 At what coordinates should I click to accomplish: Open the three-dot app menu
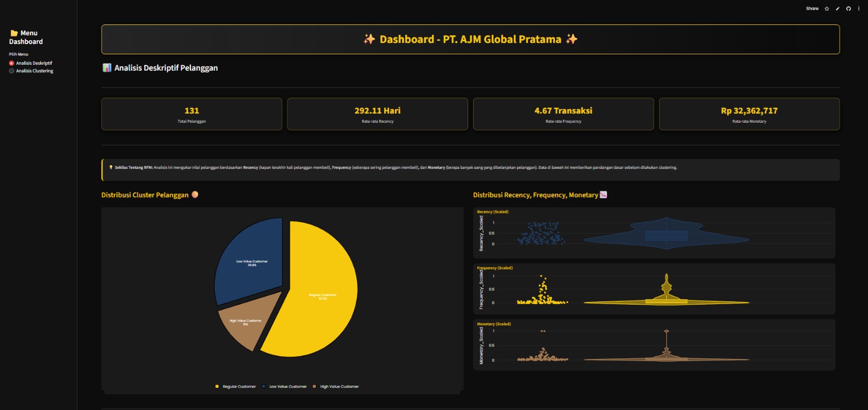[x=859, y=9]
